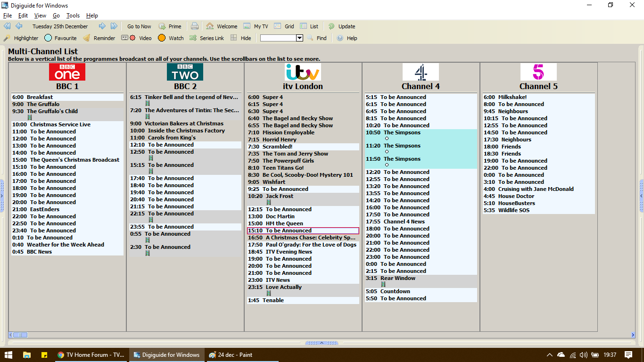Expand the right side panel handle
This screenshot has height=362, width=644.
click(x=642, y=196)
